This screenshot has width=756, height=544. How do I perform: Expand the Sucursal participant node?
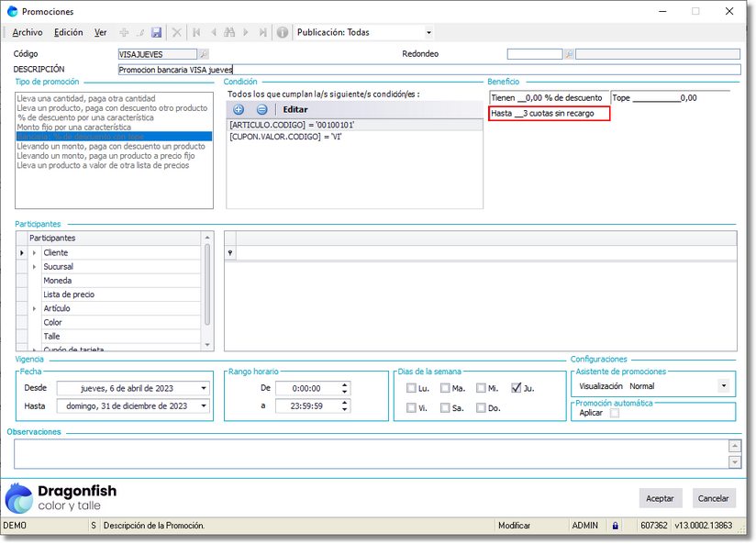(34, 267)
